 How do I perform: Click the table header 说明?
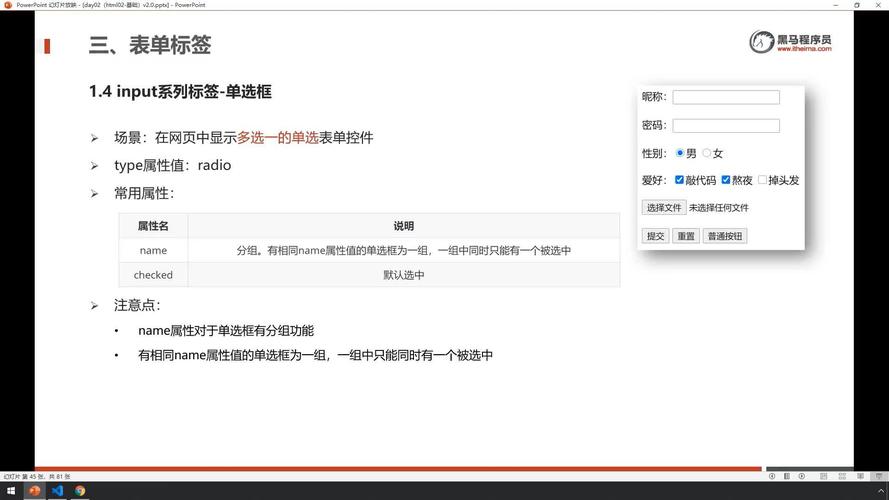(404, 226)
